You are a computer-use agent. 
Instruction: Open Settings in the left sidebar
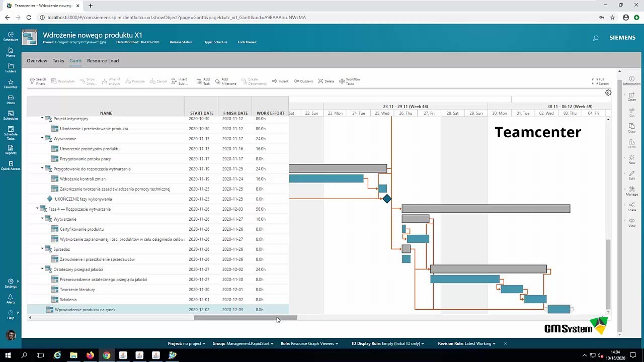tap(11, 284)
